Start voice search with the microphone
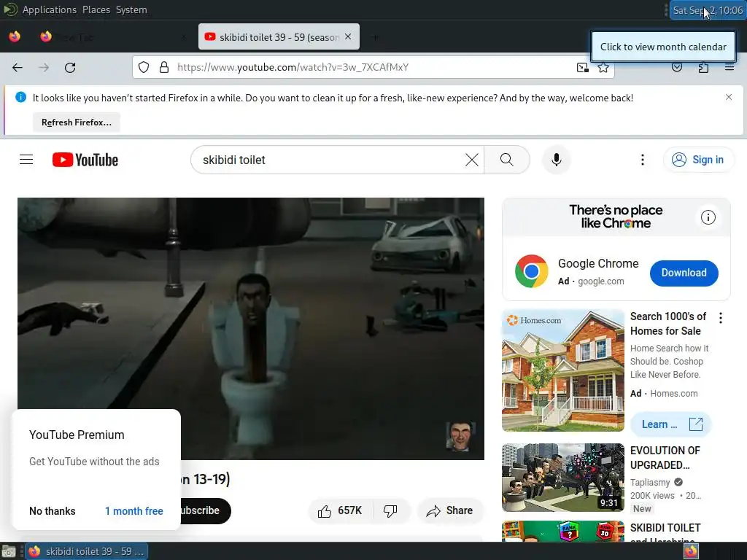 pos(556,160)
